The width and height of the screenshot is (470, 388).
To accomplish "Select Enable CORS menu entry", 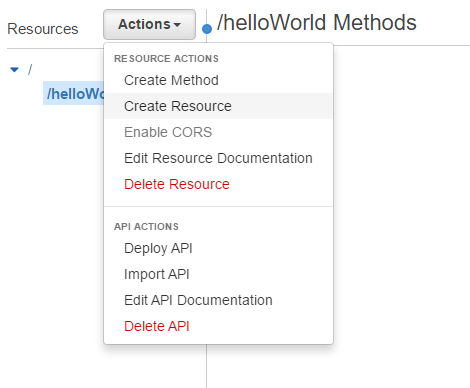I will [x=218, y=132].
